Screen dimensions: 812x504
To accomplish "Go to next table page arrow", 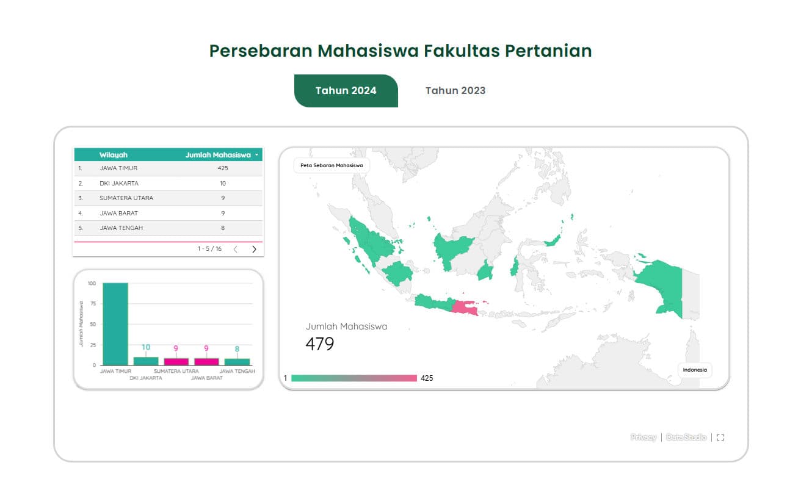I will [254, 249].
